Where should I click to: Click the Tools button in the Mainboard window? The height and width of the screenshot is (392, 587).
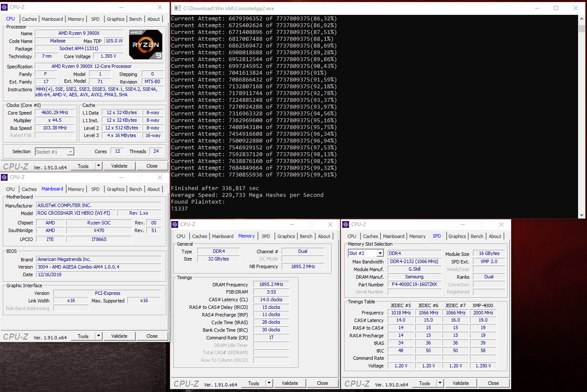tap(83, 336)
